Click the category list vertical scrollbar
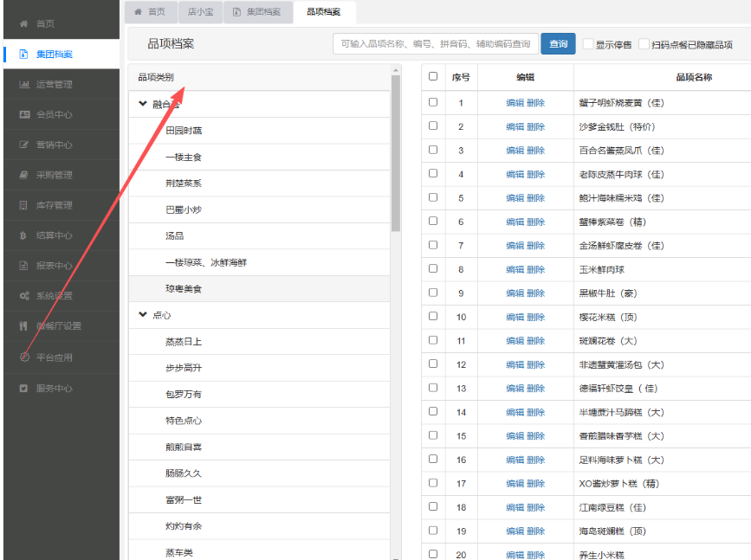 (x=396, y=156)
